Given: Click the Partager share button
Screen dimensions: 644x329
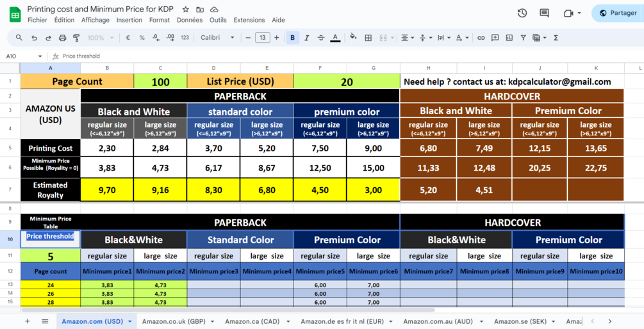Looking at the screenshot, I should coord(618,13).
